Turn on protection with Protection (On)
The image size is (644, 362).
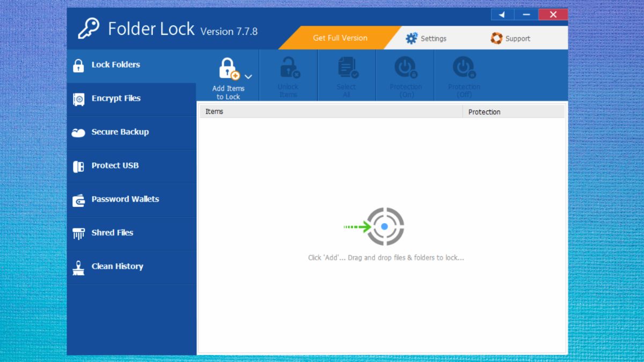[x=405, y=75]
